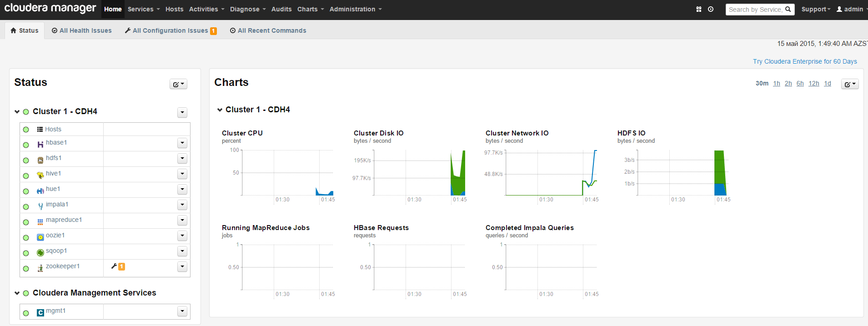
Task: Click Hosts green health status icon
Action: tap(26, 130)
